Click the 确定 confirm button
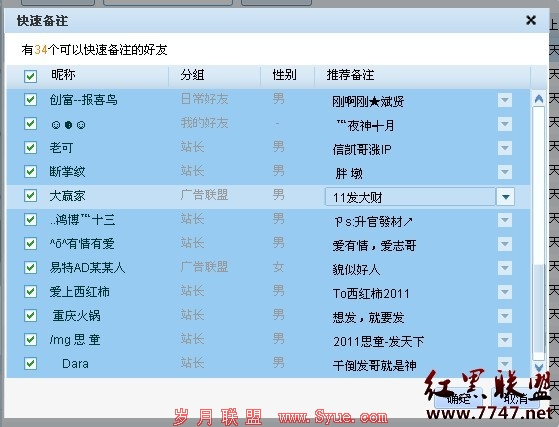The height and width of the screenshot is (427, 559). click(459, 398)
